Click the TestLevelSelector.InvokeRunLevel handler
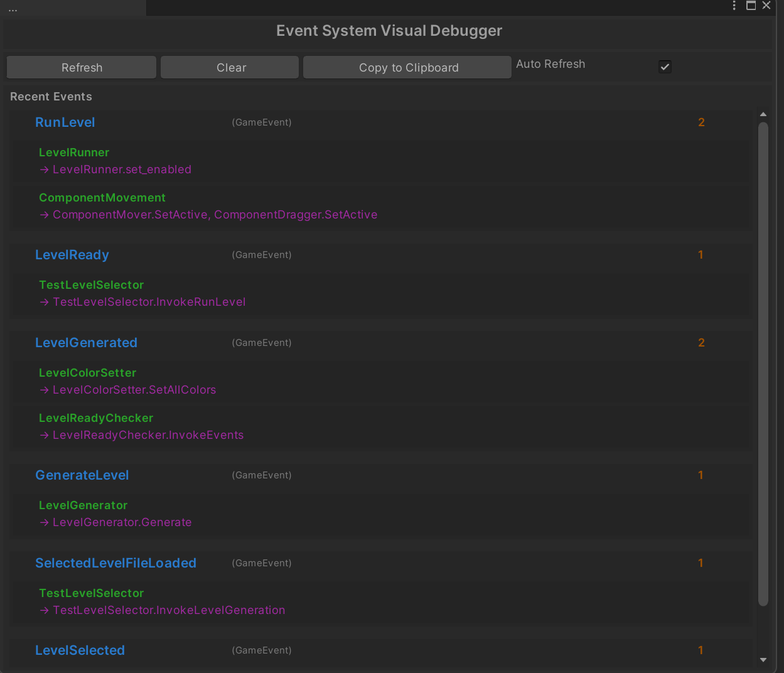 click(x=149, y=302)
